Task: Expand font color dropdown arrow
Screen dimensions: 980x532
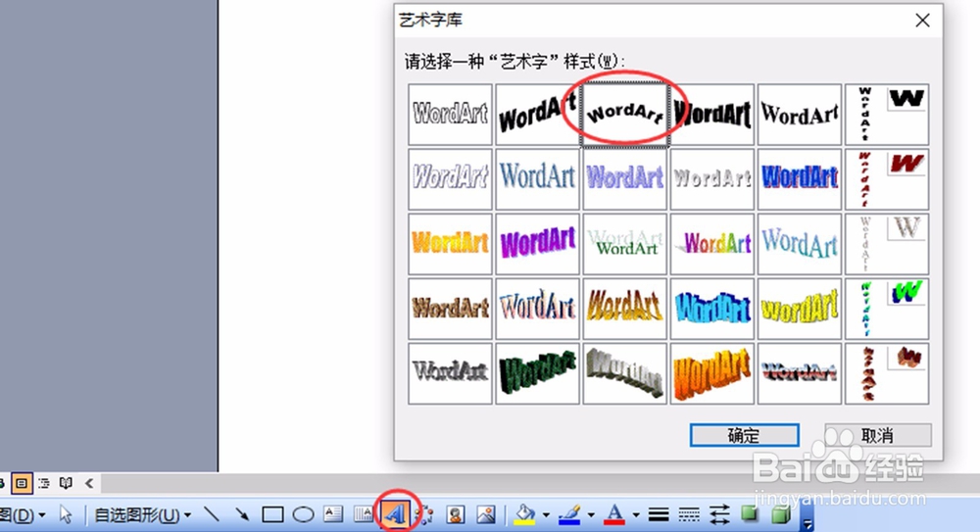Action: pos(636,515)
